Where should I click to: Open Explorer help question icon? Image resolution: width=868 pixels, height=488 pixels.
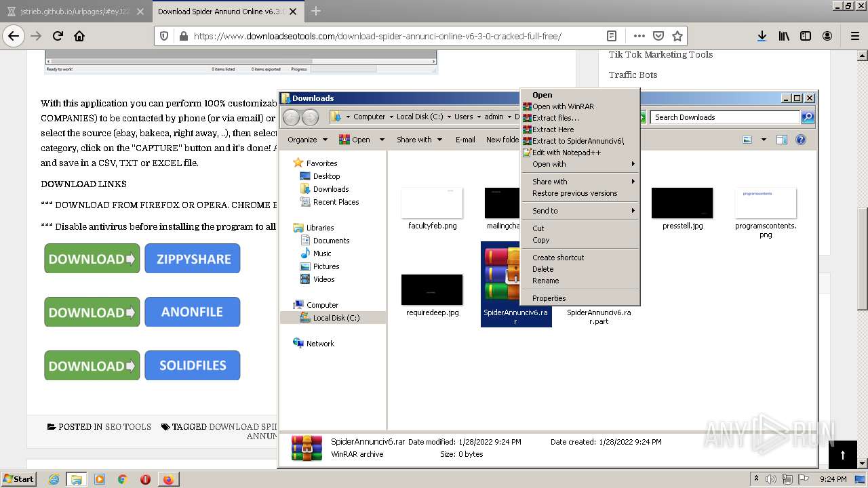click(x=800, y=140)
